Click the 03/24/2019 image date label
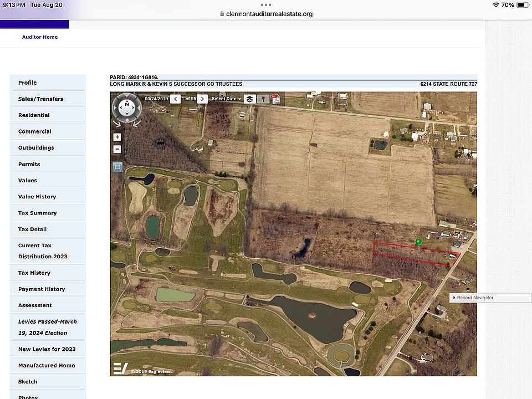Image resolution: width=532 pixels, height=399 pixels. point(156,99)
